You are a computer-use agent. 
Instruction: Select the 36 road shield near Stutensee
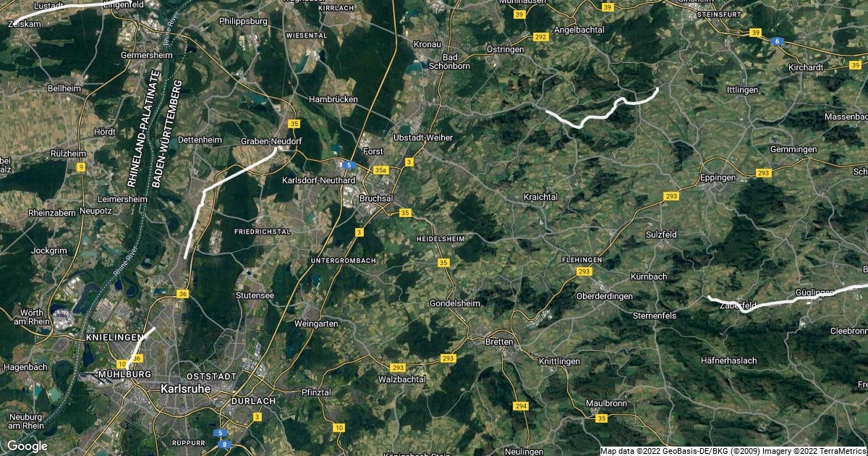pos(182,294)
